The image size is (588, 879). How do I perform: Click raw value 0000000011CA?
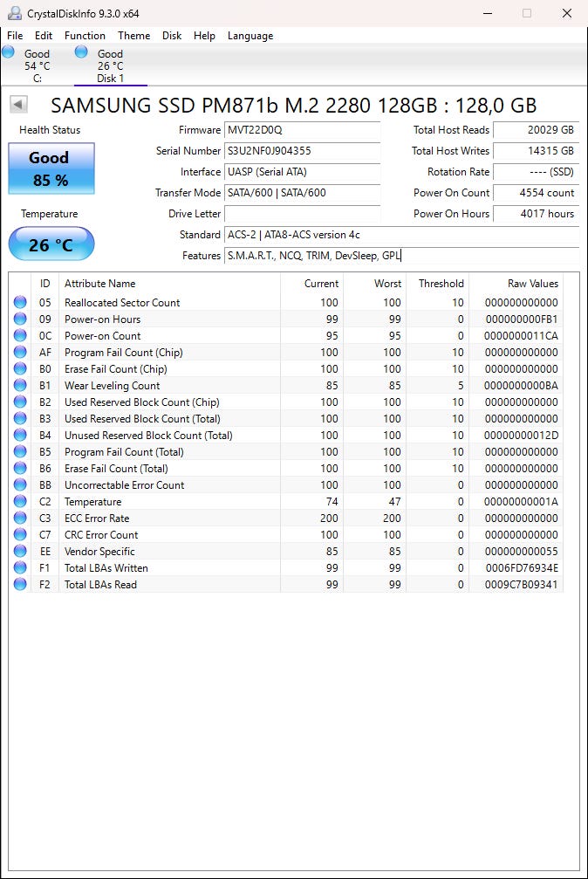[x=522, y=336]
